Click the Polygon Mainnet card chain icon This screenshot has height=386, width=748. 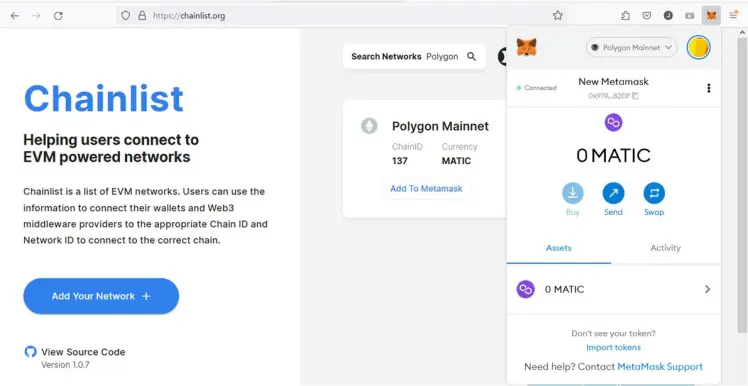369,126
